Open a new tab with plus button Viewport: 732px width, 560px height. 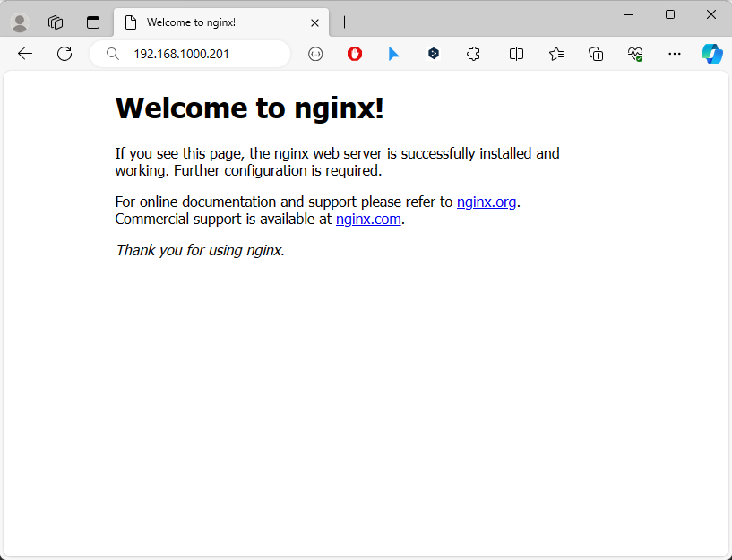click(345, 22)
